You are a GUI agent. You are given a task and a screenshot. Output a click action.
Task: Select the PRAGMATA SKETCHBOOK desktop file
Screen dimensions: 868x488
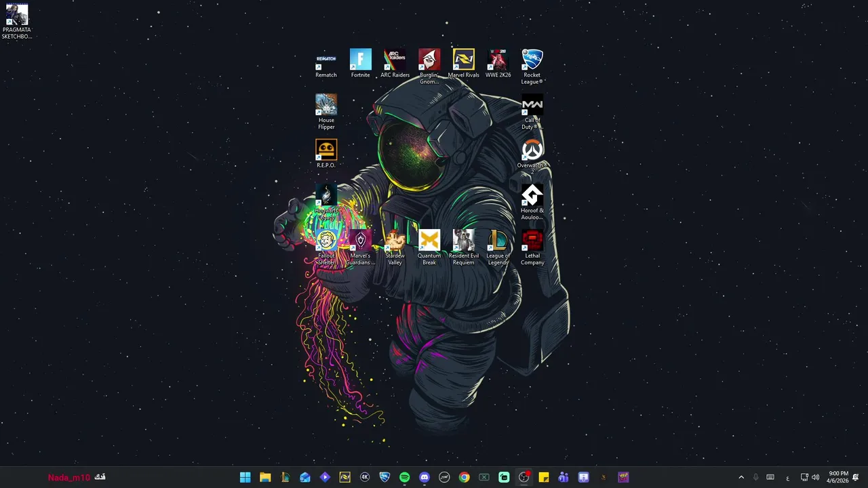coord(16,22)
